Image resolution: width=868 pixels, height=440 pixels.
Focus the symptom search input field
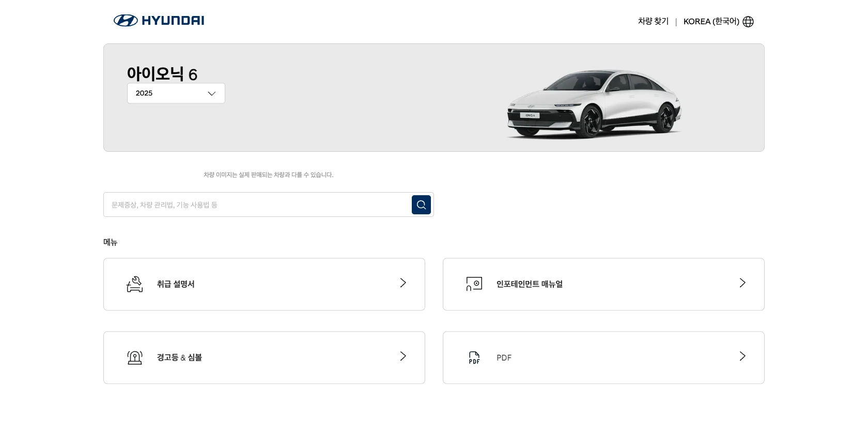tap(257, 205)
